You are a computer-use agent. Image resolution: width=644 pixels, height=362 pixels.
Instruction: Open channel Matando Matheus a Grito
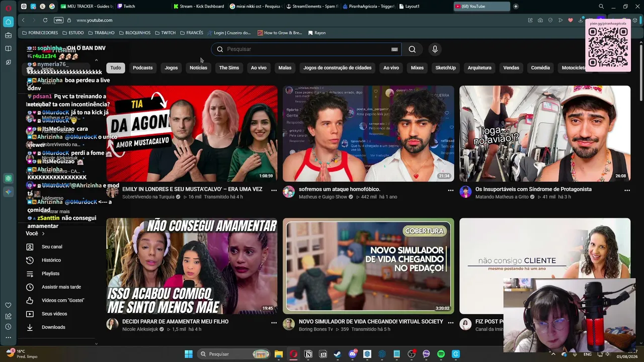(503, 197)
